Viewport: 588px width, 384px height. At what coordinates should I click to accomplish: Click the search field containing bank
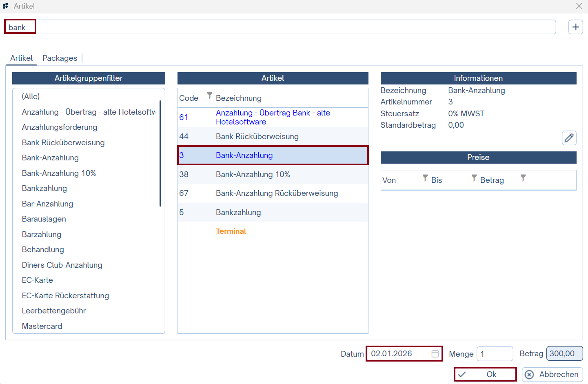click(286, 27)
